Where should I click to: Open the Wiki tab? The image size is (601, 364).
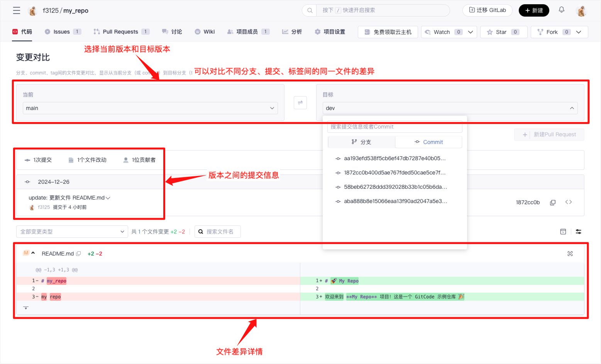point(209,32)
